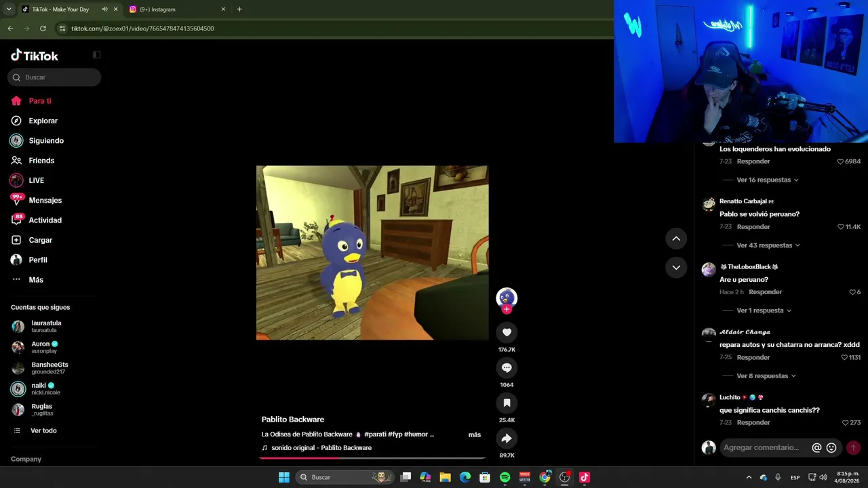Like the 'Are u peruano?' comment
Screen dimensions: 868x488
(x=852, y=292)
